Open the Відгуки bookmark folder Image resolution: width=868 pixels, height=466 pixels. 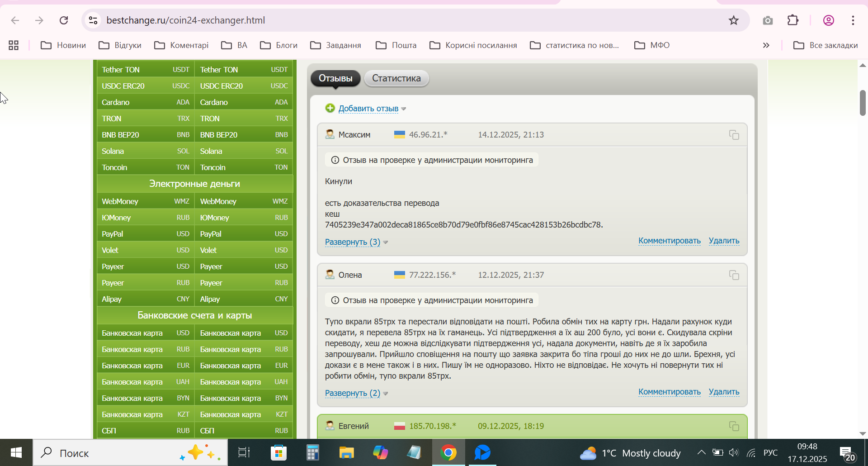(120, 45)
